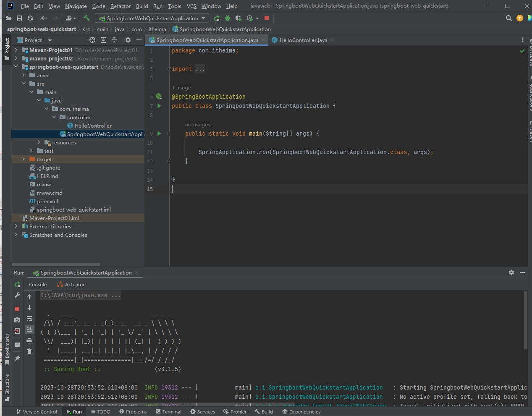Toggle Structure tool window strip button

click(7, 388)
